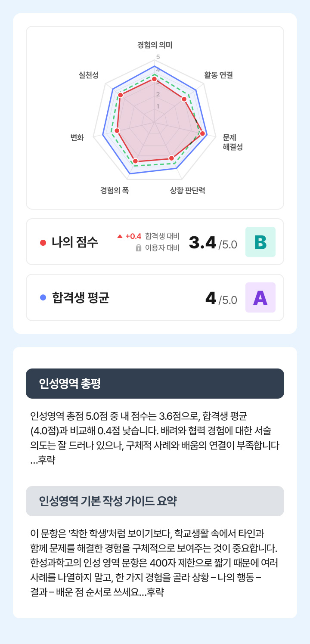The width and height of the screenshot is (310, 644).
Task: Click the 실천성 axis label
Action: click(89, 75)
